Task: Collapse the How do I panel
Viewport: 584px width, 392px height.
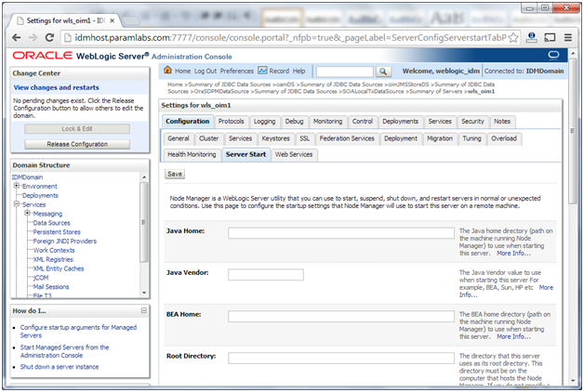Action: coord(144,310)
